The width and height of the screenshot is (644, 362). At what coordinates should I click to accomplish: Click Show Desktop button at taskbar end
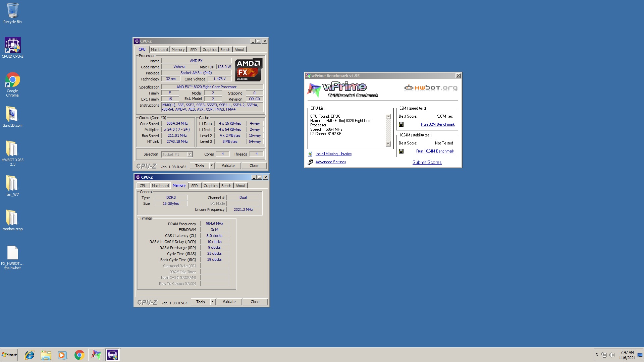coord(640,355)
